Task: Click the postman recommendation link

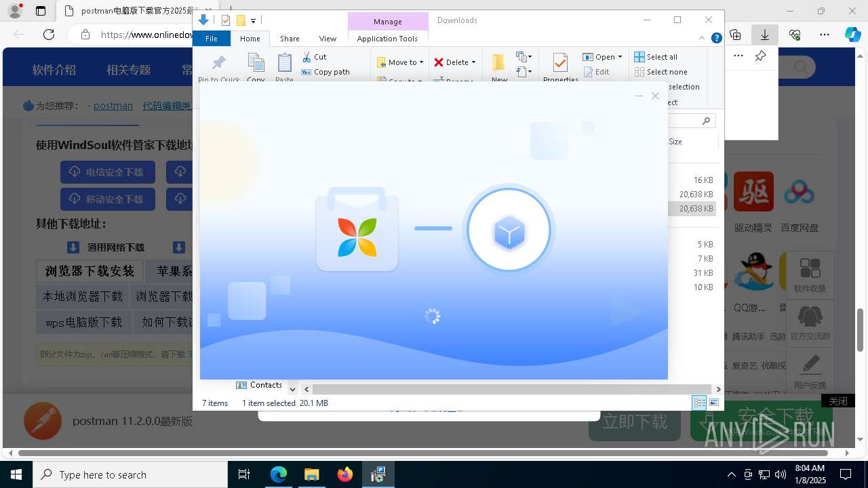Action: [113, 106]
